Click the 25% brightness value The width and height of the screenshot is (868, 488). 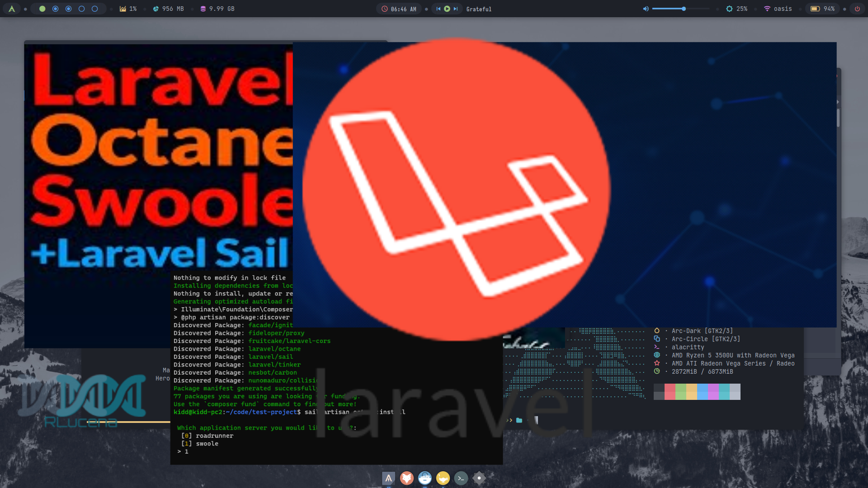pos(742,9)
